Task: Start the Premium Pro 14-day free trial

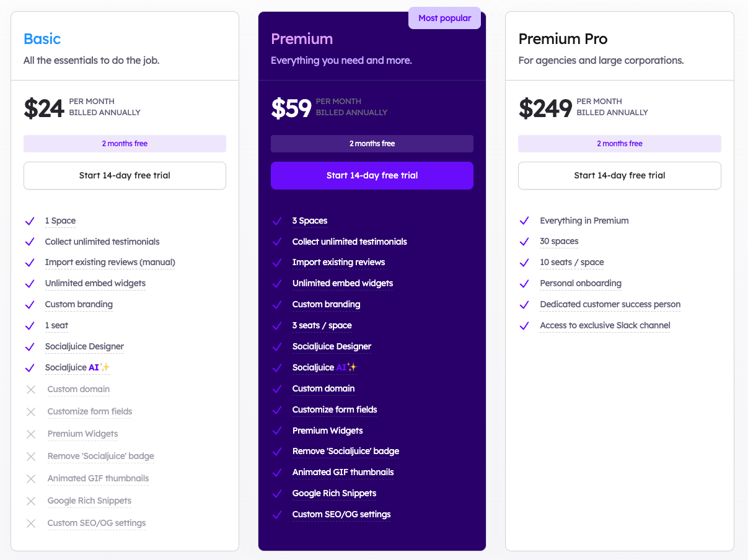Action: click(620, 175)
